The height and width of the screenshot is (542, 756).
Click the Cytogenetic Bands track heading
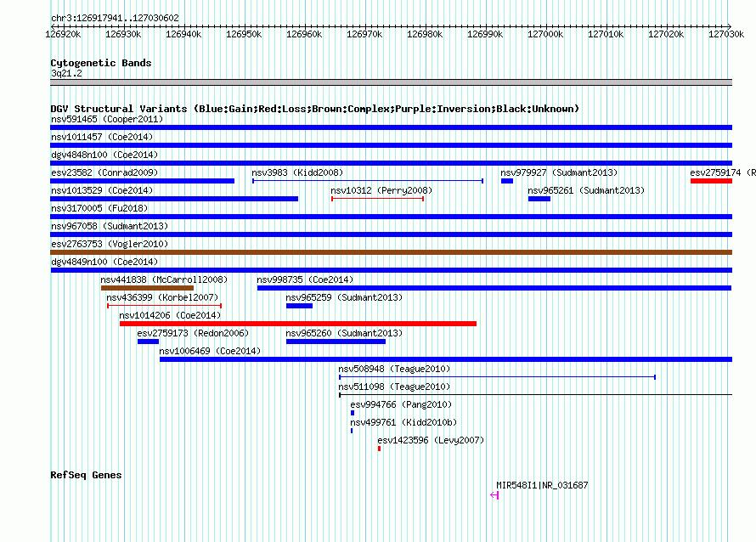(x=101, y=63)
